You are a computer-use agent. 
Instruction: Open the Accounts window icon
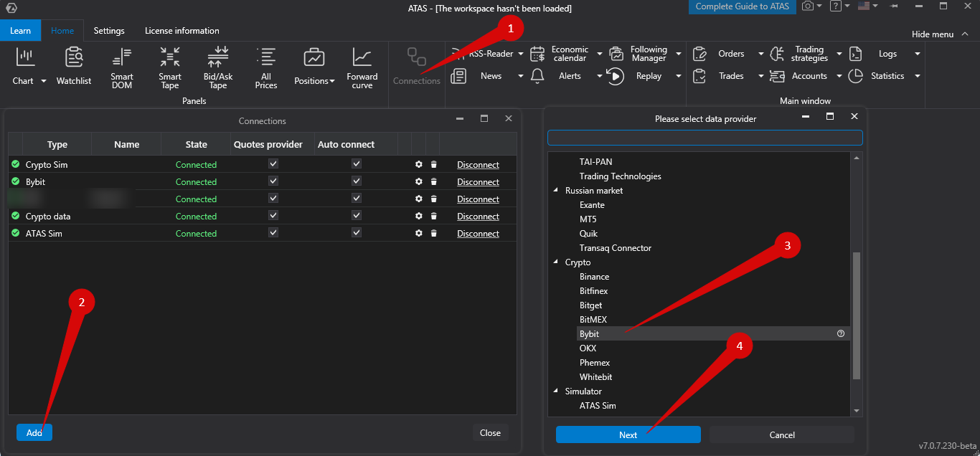[777, 76]
